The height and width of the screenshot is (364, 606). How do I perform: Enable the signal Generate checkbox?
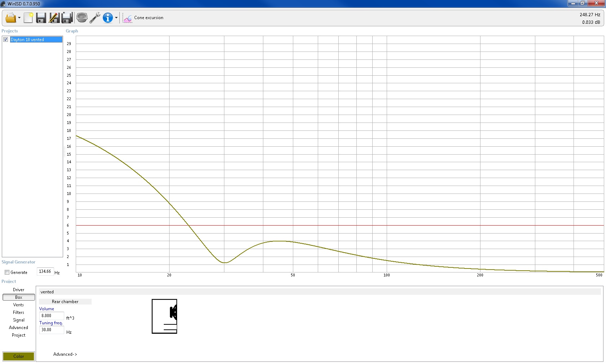pos(7,272)
